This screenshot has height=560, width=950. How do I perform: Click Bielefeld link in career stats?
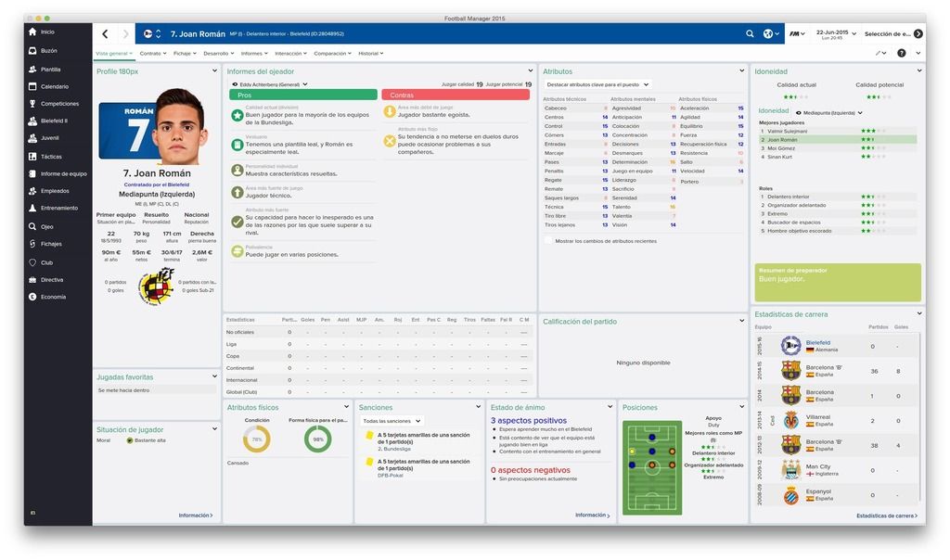pos(818,343)
